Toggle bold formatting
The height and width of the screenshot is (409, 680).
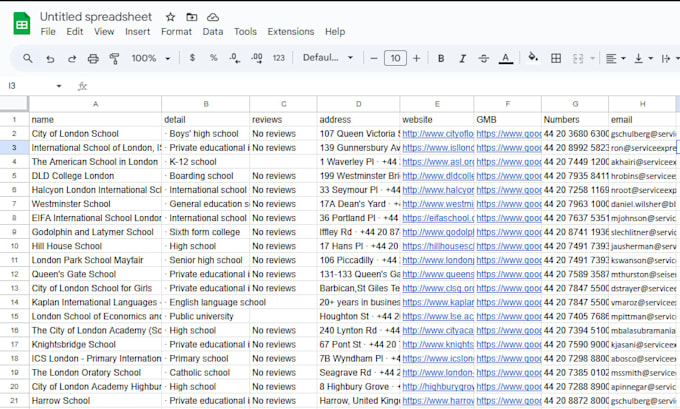click(441, 58)
